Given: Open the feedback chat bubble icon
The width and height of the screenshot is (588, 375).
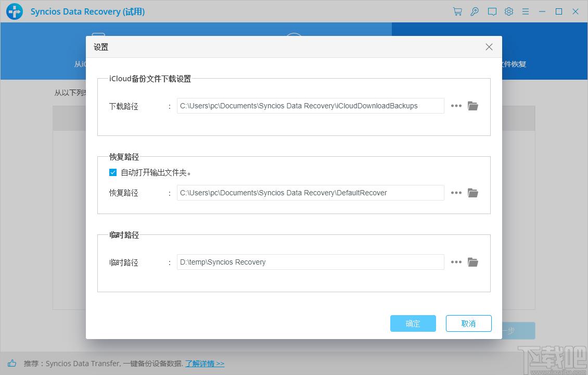Looking at the screenshot, I should click(x=492, y=11).
